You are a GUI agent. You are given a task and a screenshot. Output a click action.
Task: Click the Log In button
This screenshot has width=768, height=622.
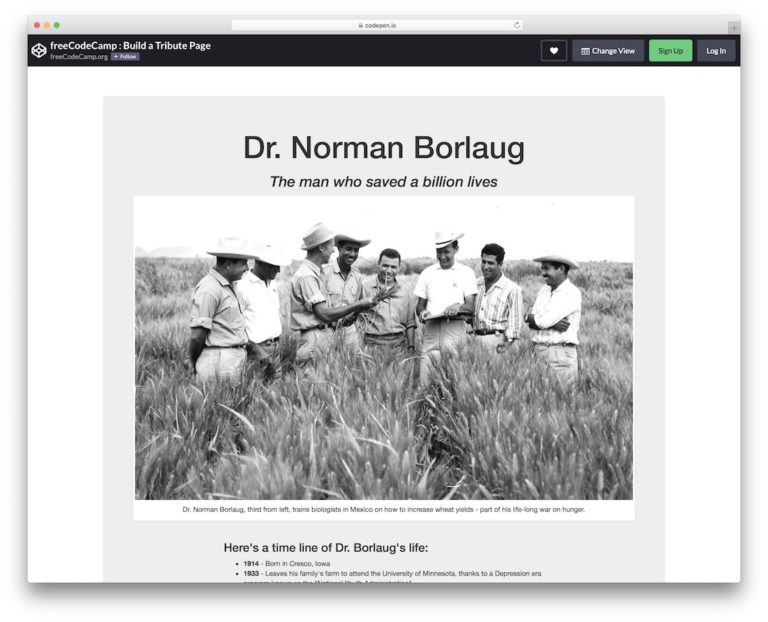(x=716, y=51)
